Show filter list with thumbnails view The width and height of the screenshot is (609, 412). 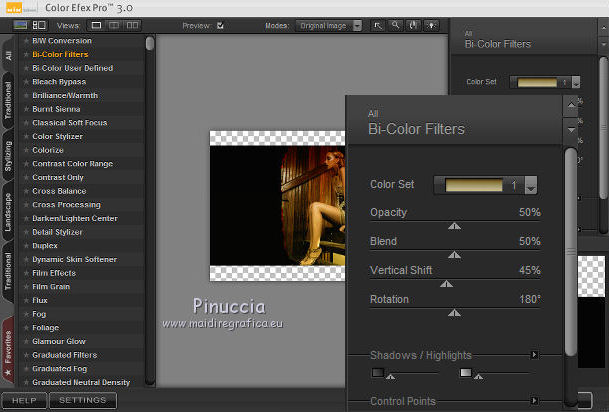[x=38, y=24]
